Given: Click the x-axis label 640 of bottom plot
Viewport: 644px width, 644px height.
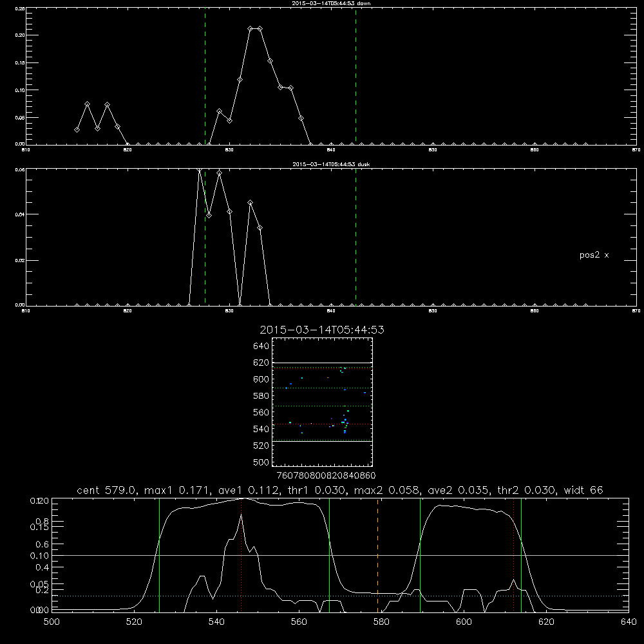Looking at the screenshot, I should [629, 622].
